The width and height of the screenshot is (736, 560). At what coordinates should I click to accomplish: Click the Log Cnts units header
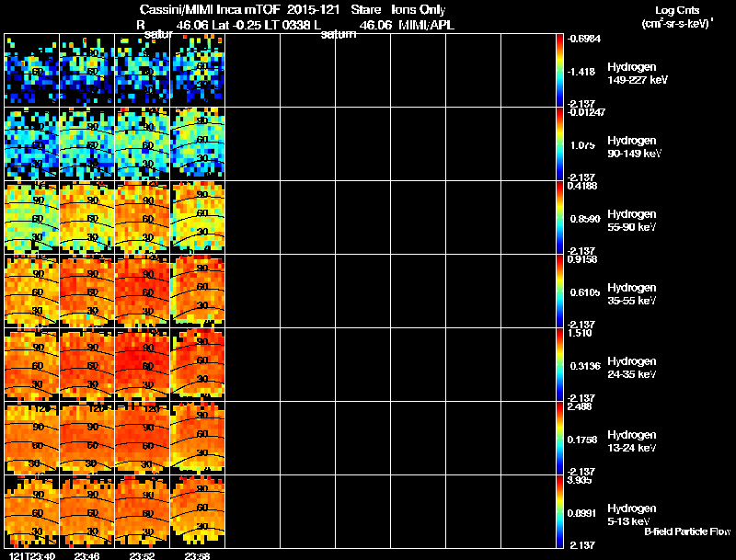click(677, 17)
